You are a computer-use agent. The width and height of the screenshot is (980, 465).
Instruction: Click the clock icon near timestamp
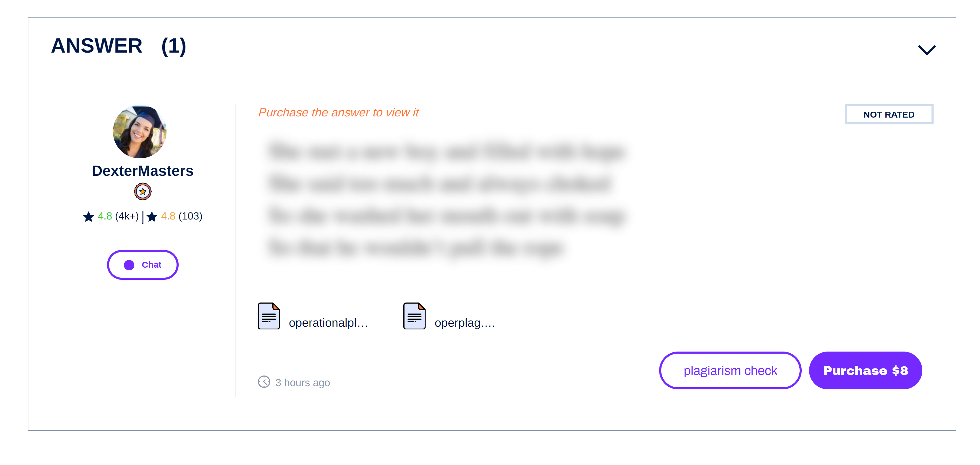tap(264, 381)
